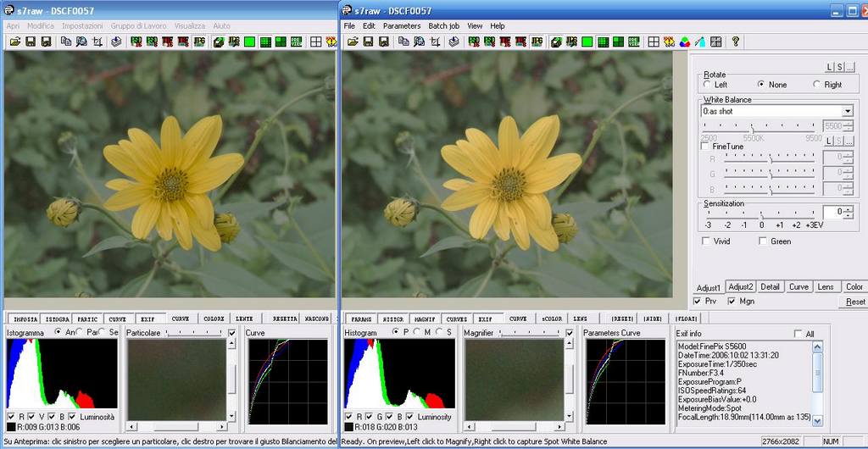Image resolution: width=868 pixels, height=449 pixels.
Task: Open the View menu
Action: tap(475, 26)
